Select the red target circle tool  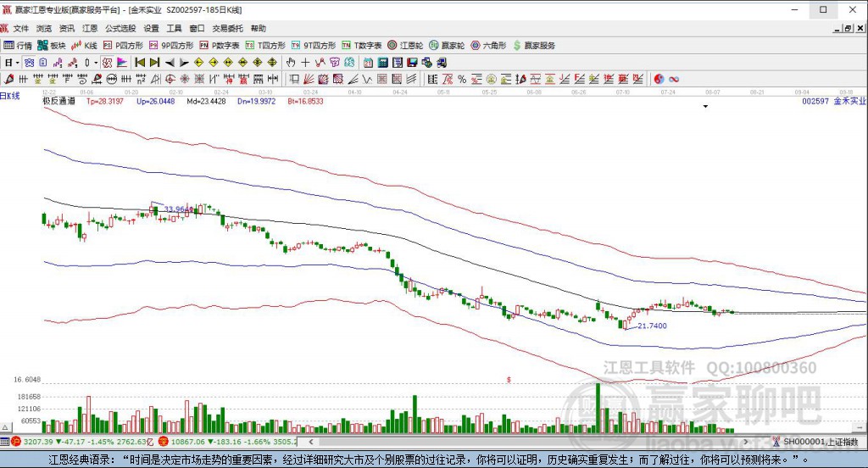coord(170,79)
